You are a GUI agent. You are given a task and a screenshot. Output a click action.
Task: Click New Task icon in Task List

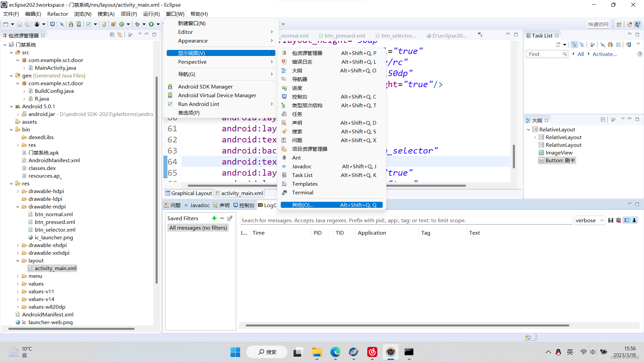(x=558, y=45)
